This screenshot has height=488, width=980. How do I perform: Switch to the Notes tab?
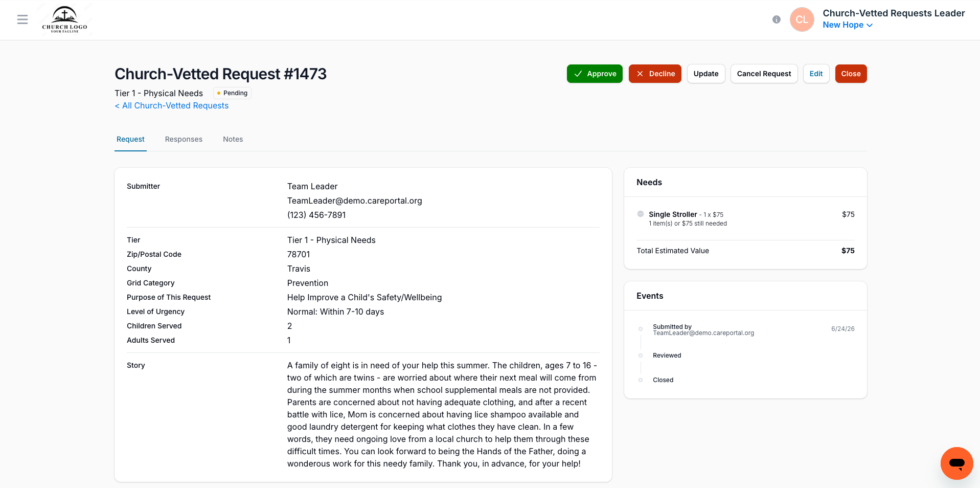(233, 139)
